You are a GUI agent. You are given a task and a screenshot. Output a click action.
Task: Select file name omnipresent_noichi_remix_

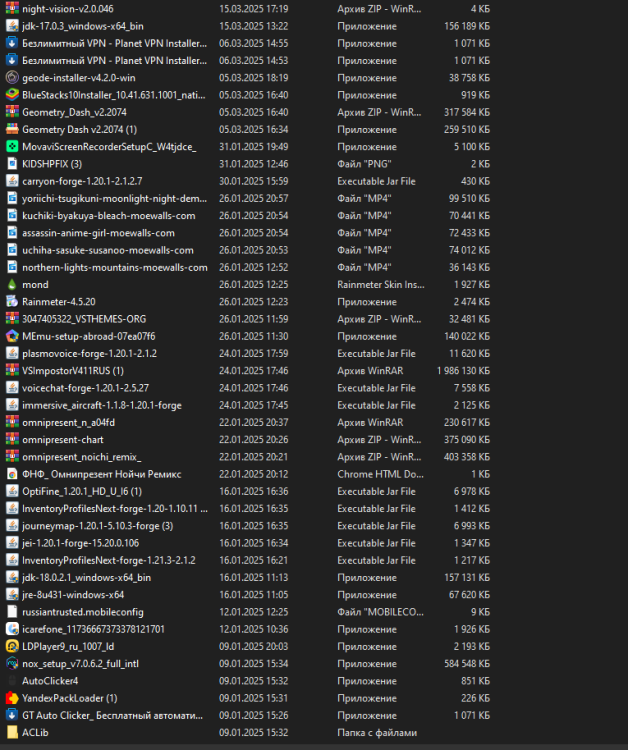pos(82,457)
